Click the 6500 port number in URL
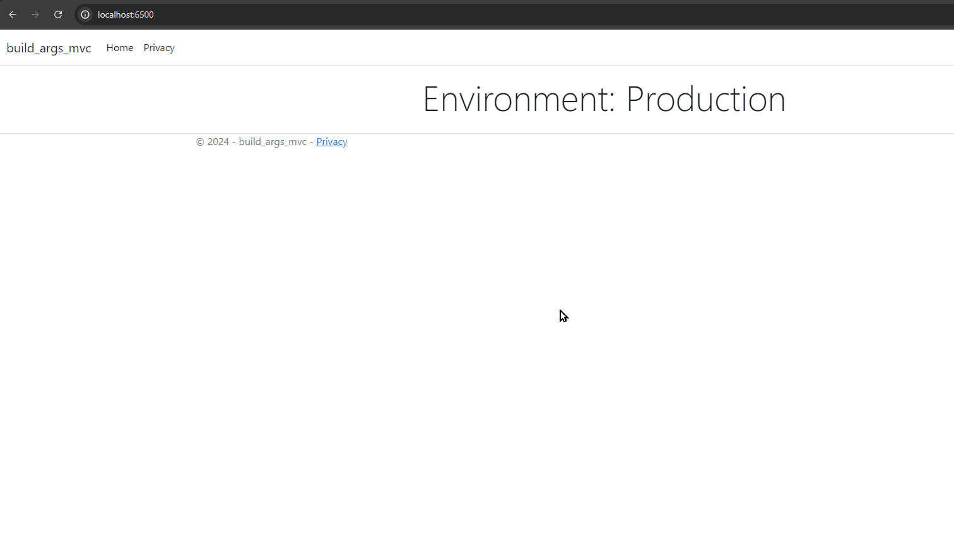 coord(144,15)
